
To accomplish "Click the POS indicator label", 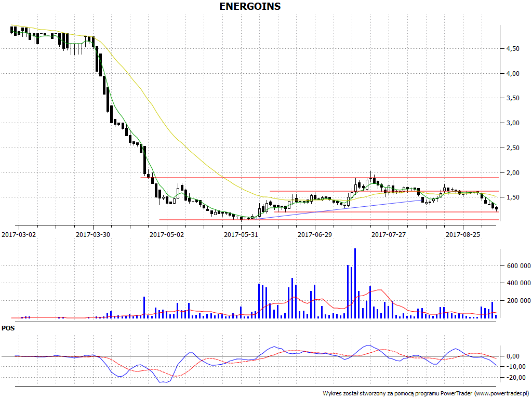I will click(x=8, y=328).
